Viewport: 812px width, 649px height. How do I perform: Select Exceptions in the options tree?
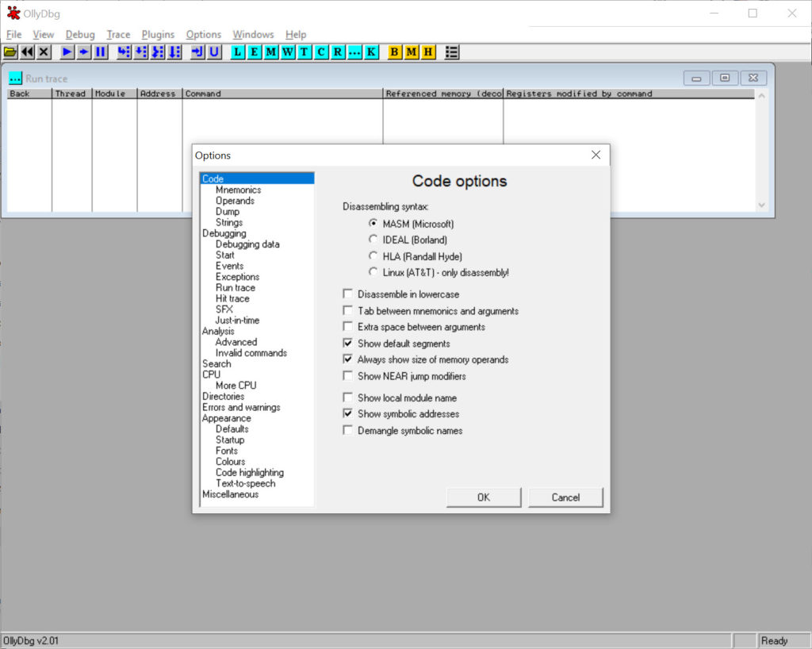click(x=238, y=277)
